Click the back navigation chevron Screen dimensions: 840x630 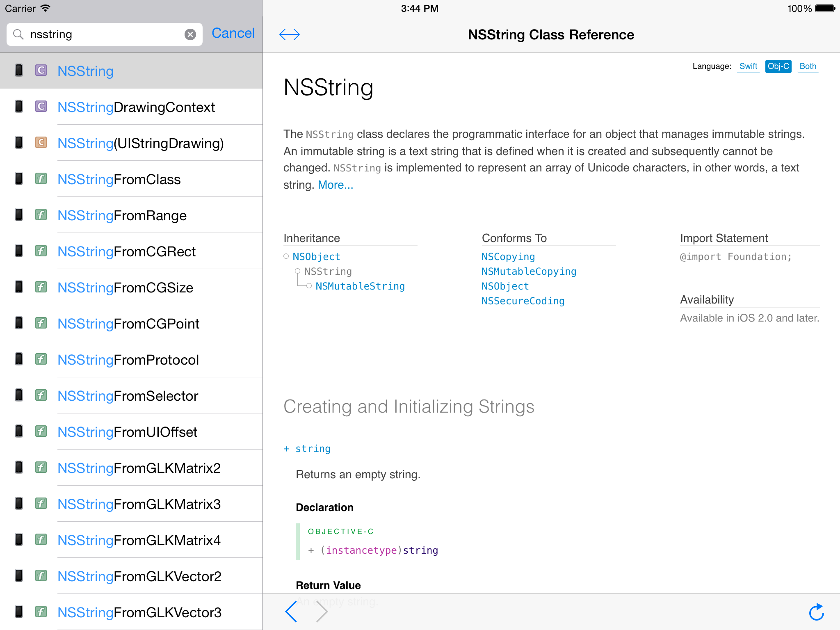tap(291, 612)
